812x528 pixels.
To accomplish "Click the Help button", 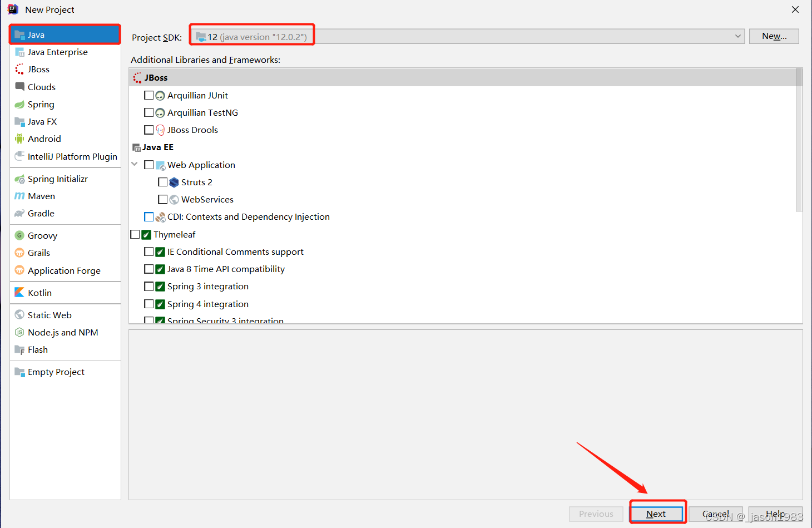I will [x=775, y=514].
